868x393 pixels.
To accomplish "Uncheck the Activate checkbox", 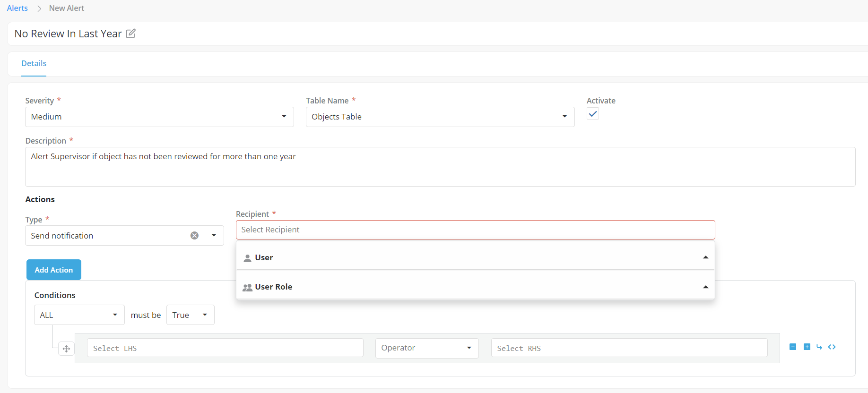I will tap(592, 114).
